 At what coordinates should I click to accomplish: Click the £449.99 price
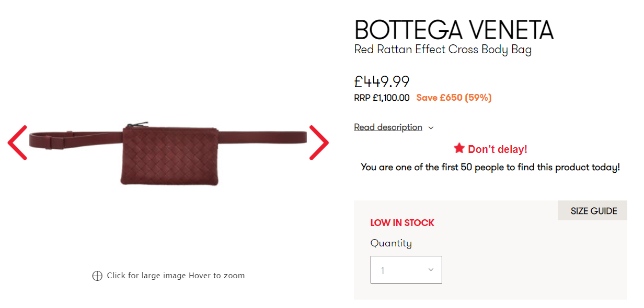(382, 81)
